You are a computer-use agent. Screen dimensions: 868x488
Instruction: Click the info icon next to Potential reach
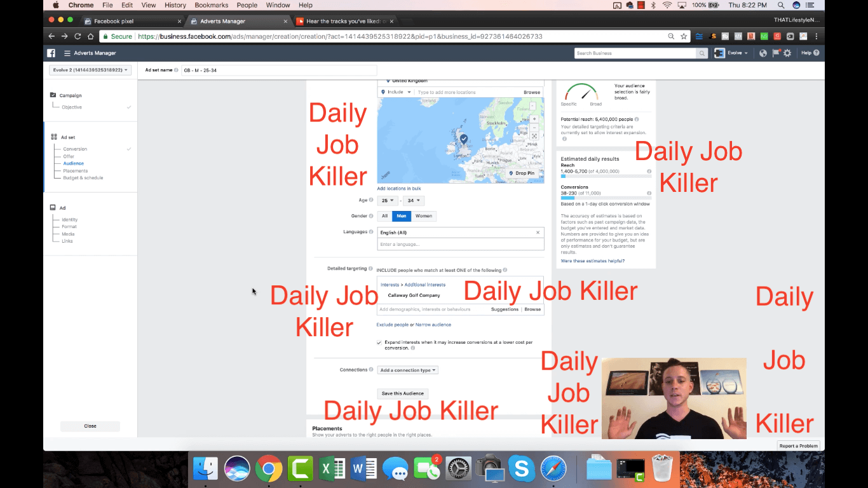[x=637, y=119]
